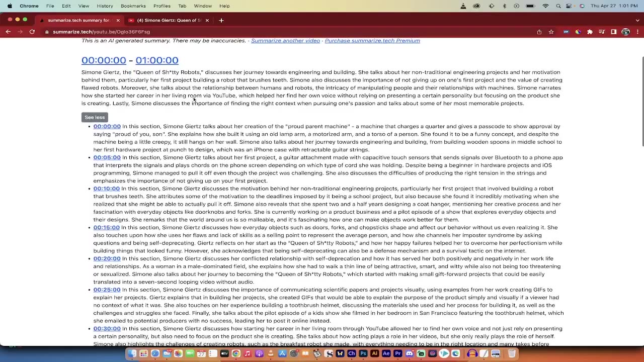Open Spotlight search magnifier
This screenshot has width=644, height=362.
[x=558, y=6]
